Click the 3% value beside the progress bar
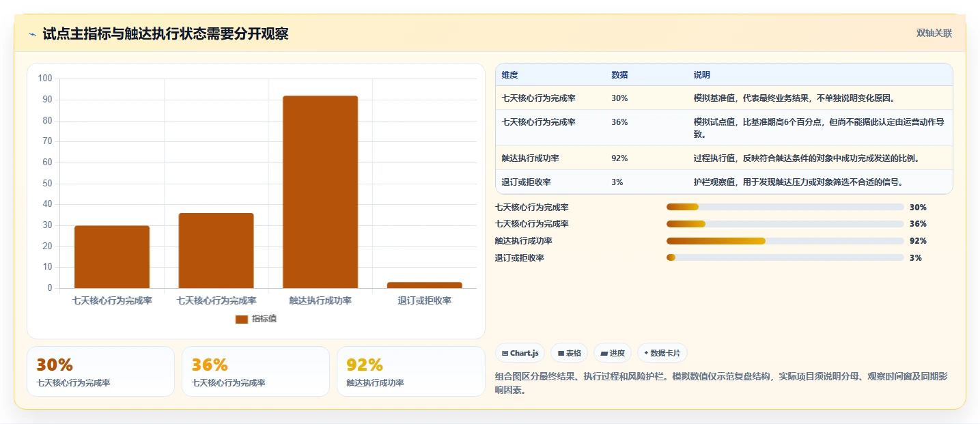Viewport: 980px width, 424px height. (916, 258)
